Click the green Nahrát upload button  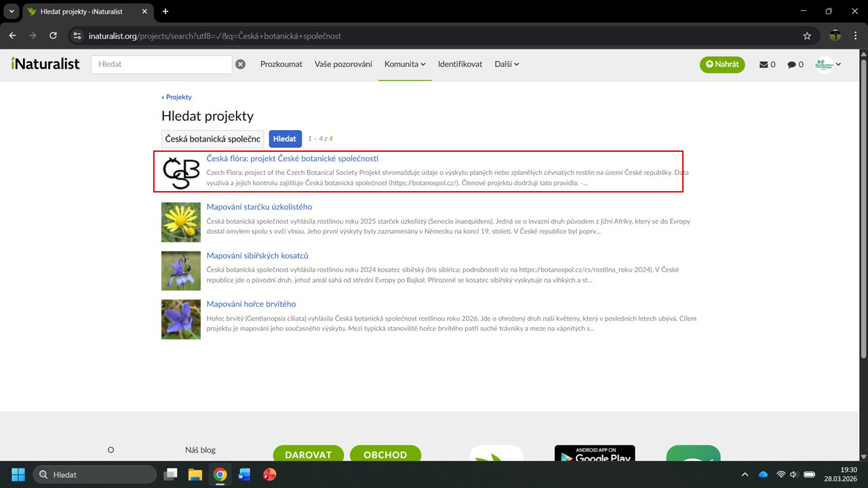pyautogui.click(x=722, y=64)
